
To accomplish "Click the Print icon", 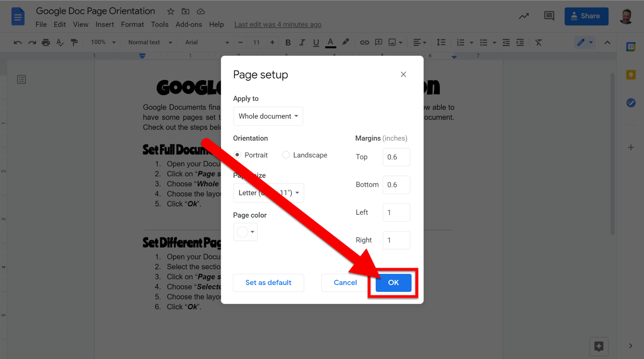I will pyautogui.click(x=46, y=42).
